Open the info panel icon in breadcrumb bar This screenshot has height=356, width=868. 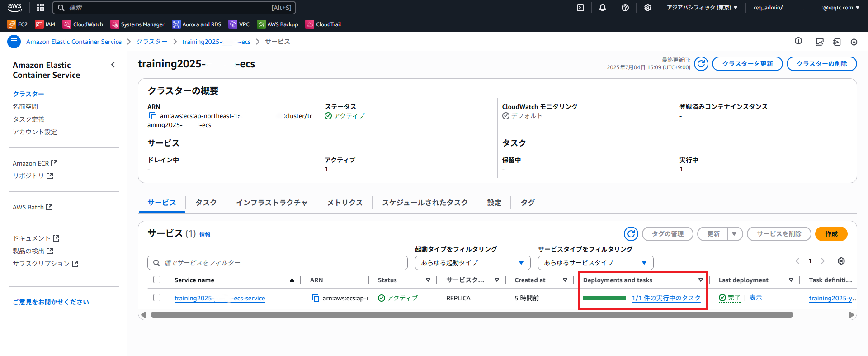pyautogui.click(x=798, y=41)
